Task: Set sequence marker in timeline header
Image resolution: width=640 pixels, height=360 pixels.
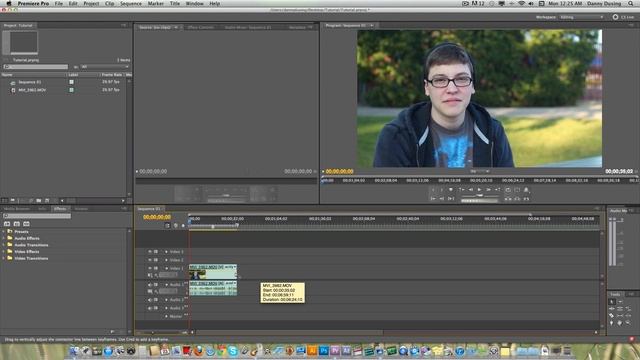Action: pos(183,225)
